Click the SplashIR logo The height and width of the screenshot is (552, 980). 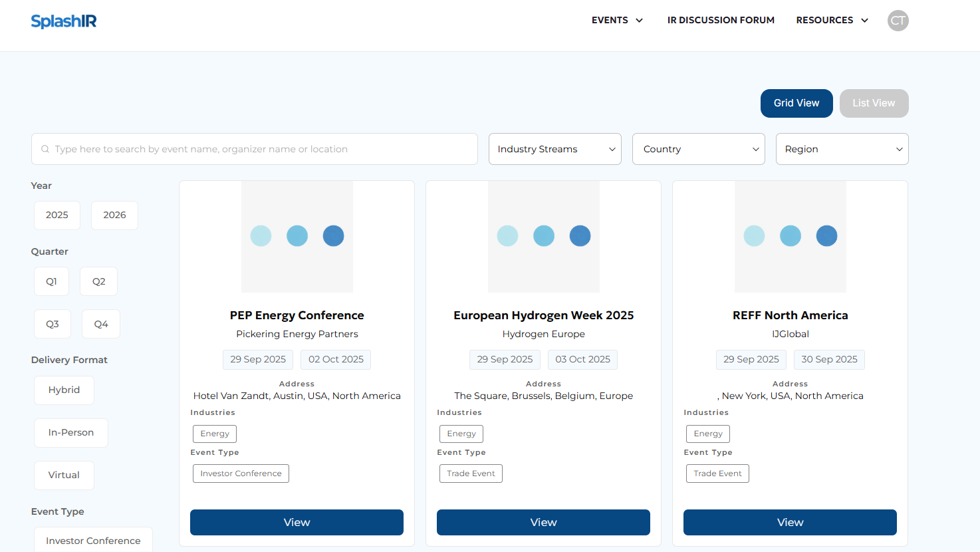coord(64,21)
